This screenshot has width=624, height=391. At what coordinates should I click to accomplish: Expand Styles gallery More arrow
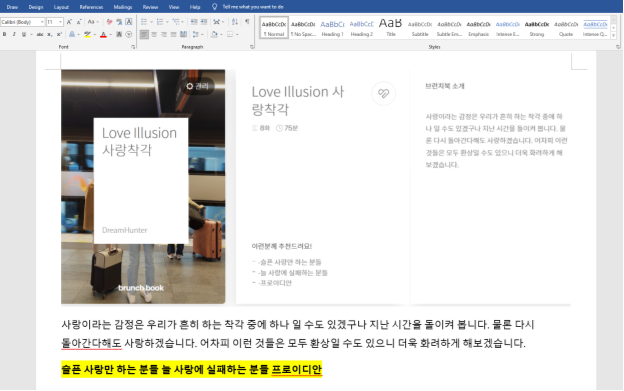pyautogui.click(x=614, y=36)
